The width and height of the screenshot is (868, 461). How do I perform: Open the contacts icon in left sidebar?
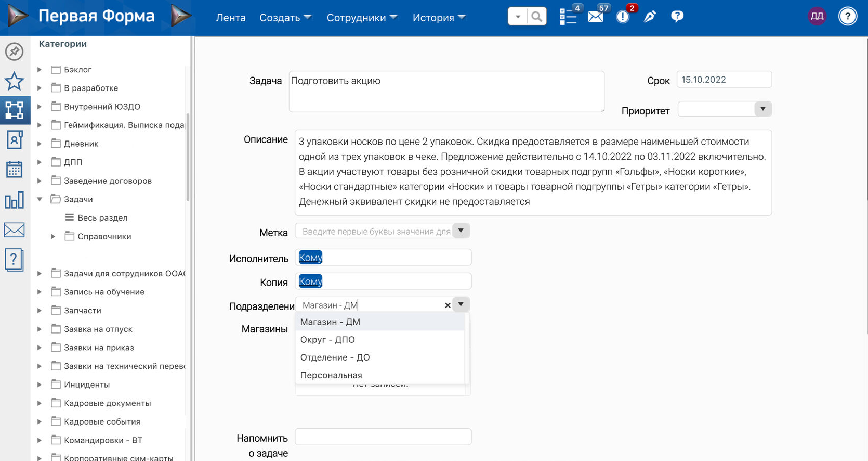pyautogui.click(x=14, y=140)
